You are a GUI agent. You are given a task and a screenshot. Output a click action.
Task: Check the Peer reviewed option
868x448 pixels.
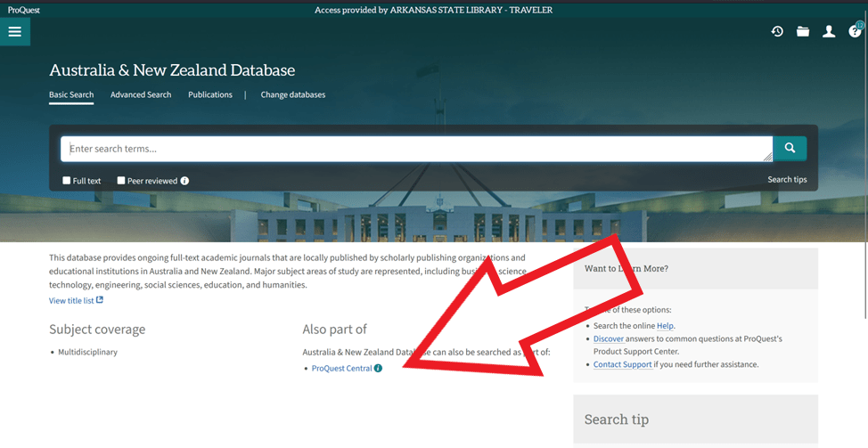tap(121, 181)
